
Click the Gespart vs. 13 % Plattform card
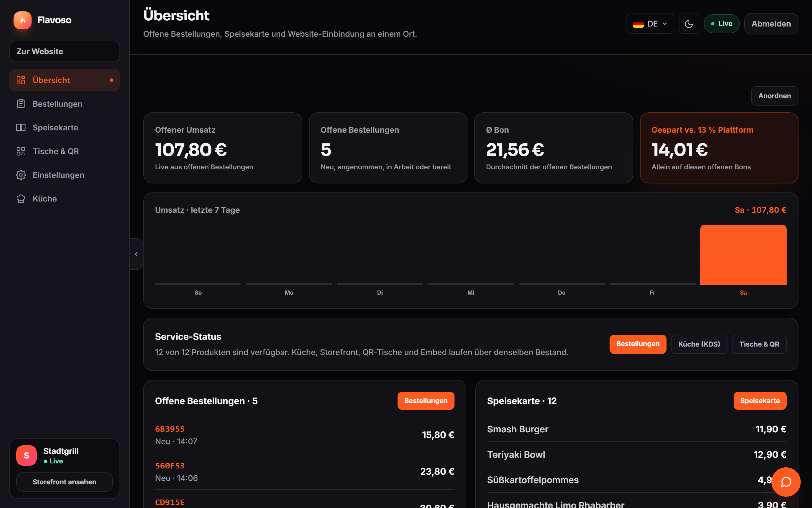tap(719, 148)
